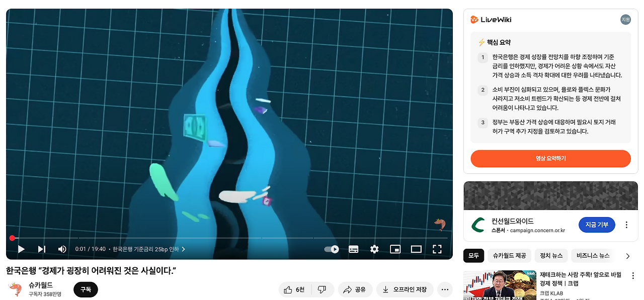
Task: Give the video a thumbs up
Action: click(293, 289)
